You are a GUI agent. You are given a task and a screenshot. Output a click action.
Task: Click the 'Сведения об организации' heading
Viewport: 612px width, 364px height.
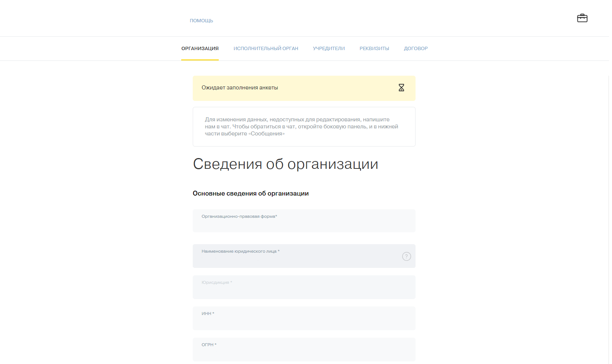285,164
